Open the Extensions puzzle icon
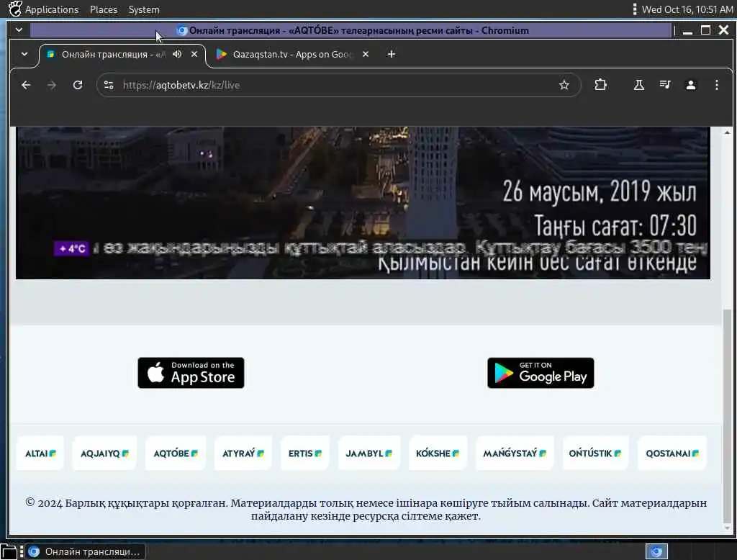 (601, 85)
